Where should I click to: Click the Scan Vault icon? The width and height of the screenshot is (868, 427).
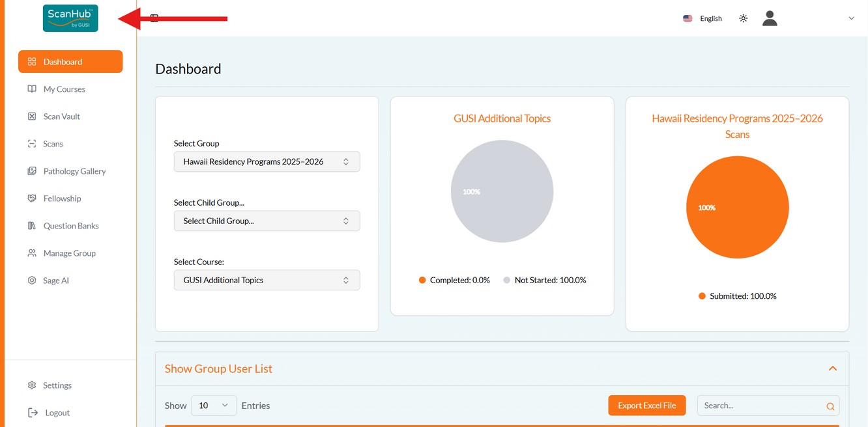tap(32, 117)
